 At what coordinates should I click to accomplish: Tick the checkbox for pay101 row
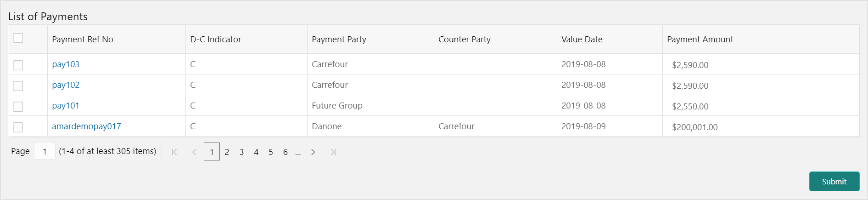point(18,107)
